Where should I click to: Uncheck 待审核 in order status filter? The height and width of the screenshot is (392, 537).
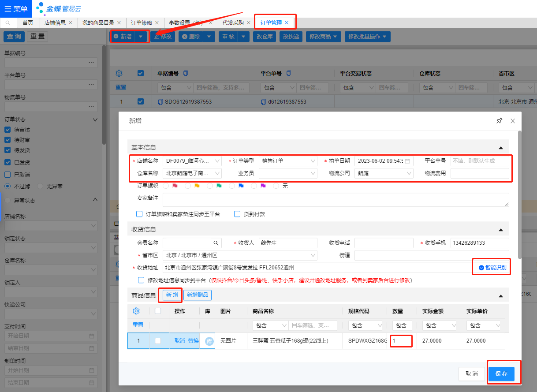(7, 130)
